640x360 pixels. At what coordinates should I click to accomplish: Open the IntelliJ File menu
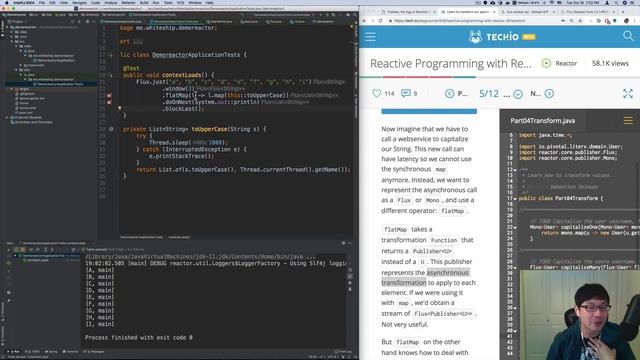(x=42, y=2)
